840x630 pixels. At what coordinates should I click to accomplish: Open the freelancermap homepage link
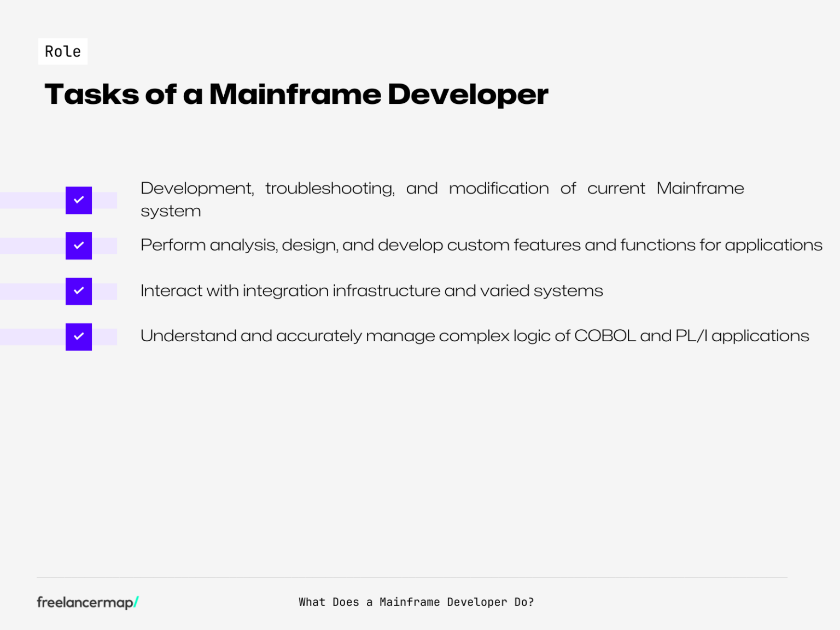[x=86, y=602]
